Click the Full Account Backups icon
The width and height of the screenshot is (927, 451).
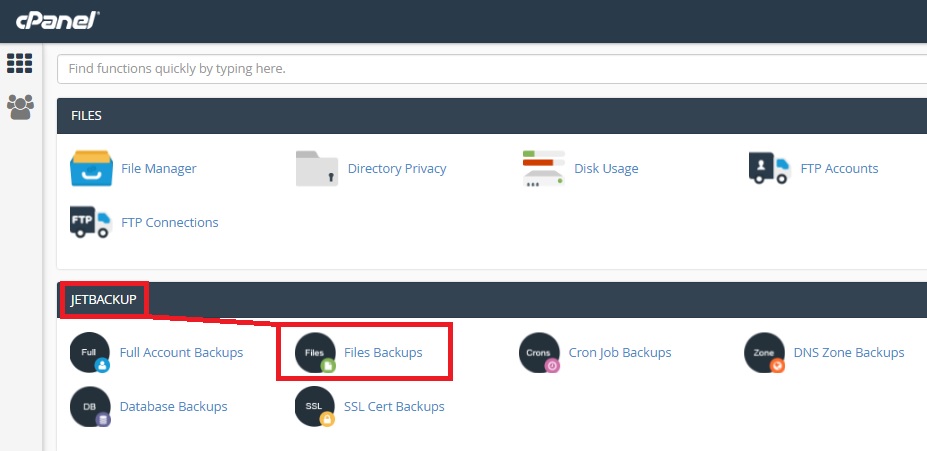pyautogui.click(x=90, y=352)
